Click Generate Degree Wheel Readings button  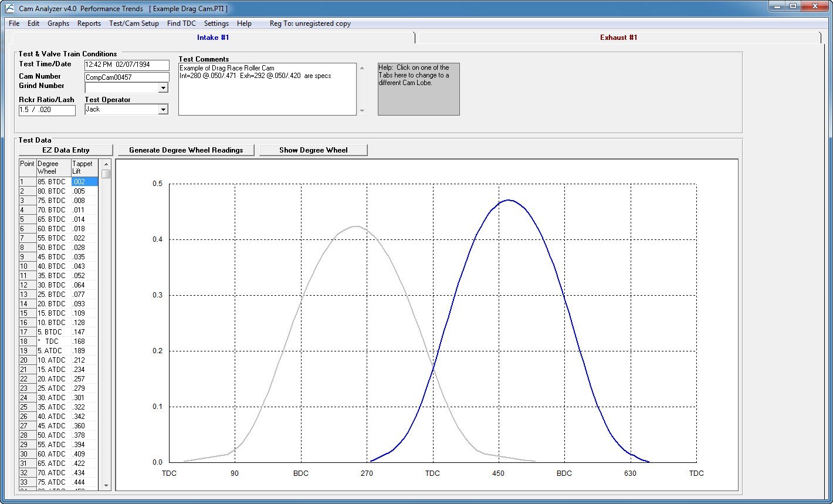pos(186,150)
